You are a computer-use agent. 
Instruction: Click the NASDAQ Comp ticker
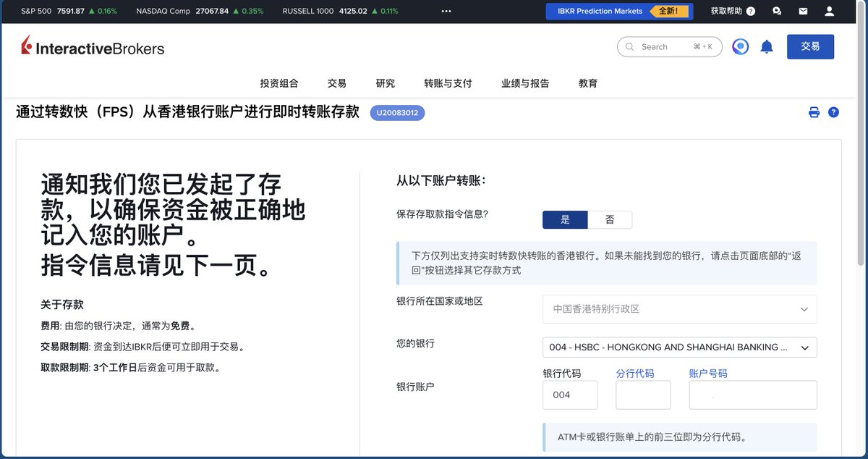(200, 12)
